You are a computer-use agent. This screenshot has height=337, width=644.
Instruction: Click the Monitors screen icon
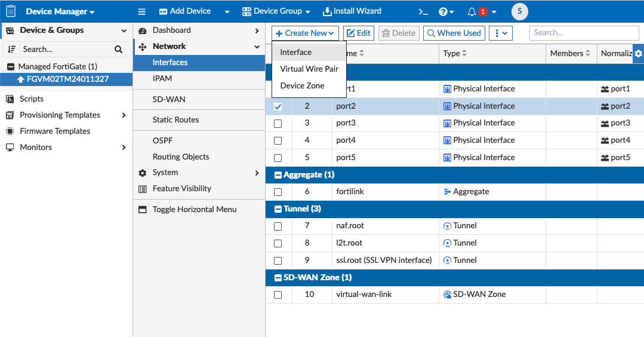point(10,148)
